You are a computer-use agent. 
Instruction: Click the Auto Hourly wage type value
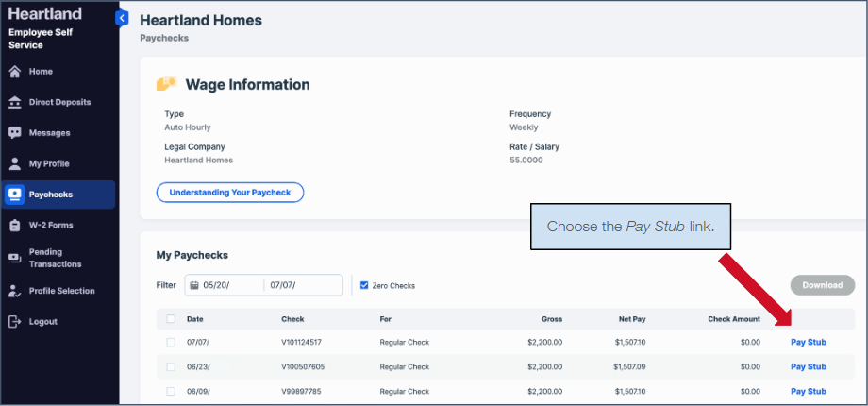pos(188,127)
